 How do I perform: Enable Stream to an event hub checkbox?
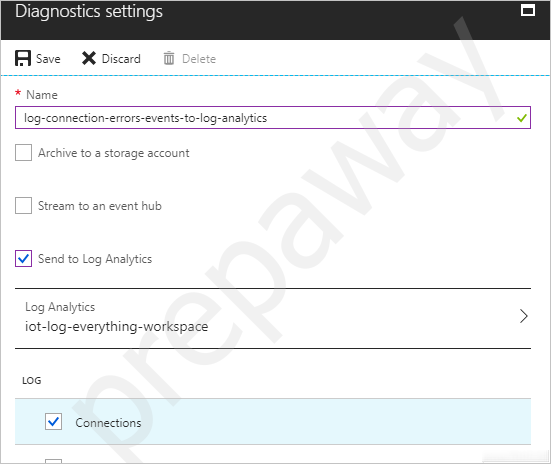(x=24, y=206)
